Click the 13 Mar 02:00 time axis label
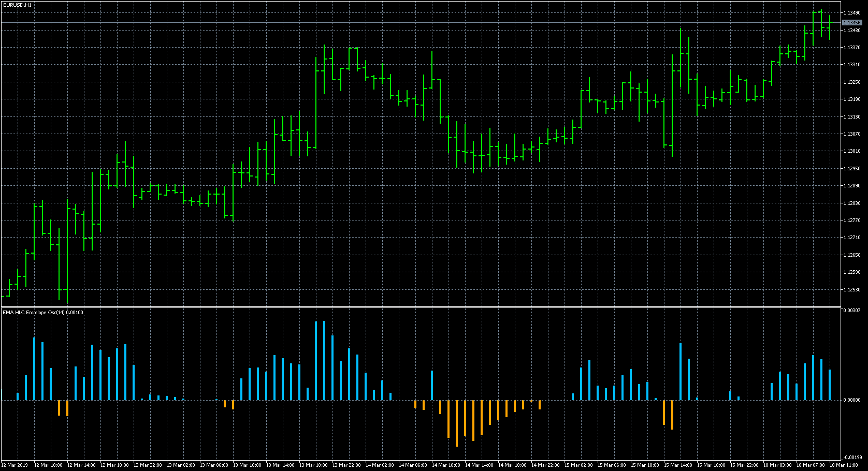The width and height of the screenshot is (868, 471). [x=181, y=465]
